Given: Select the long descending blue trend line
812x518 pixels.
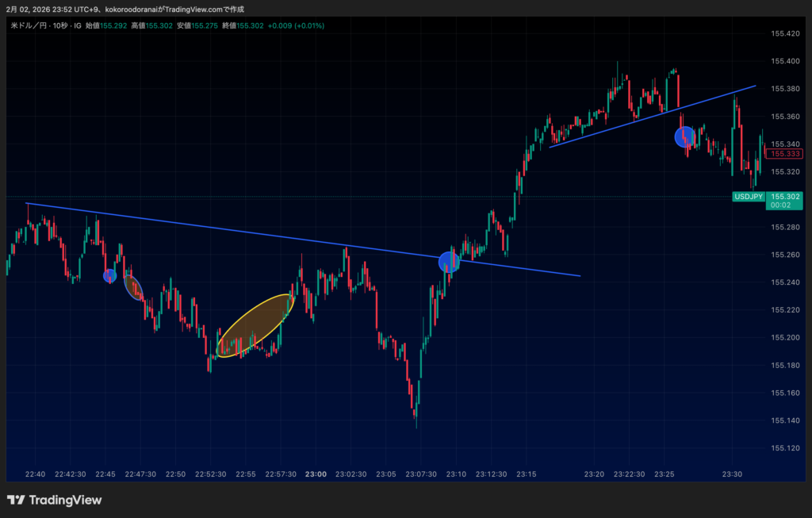Looking at the screenshot, I should (x=238, y=232).
